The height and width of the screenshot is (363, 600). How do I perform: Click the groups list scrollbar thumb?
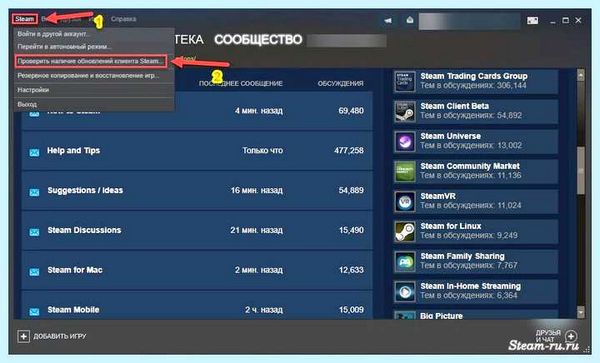point(580,171)
